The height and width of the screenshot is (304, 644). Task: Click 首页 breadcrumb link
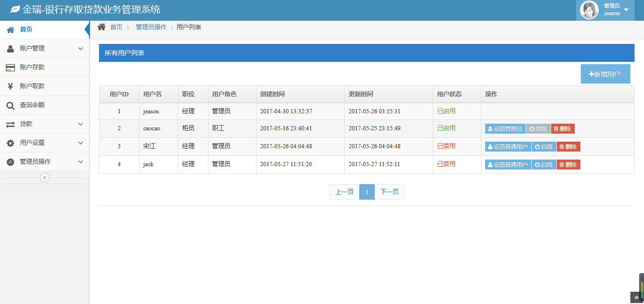116,27
